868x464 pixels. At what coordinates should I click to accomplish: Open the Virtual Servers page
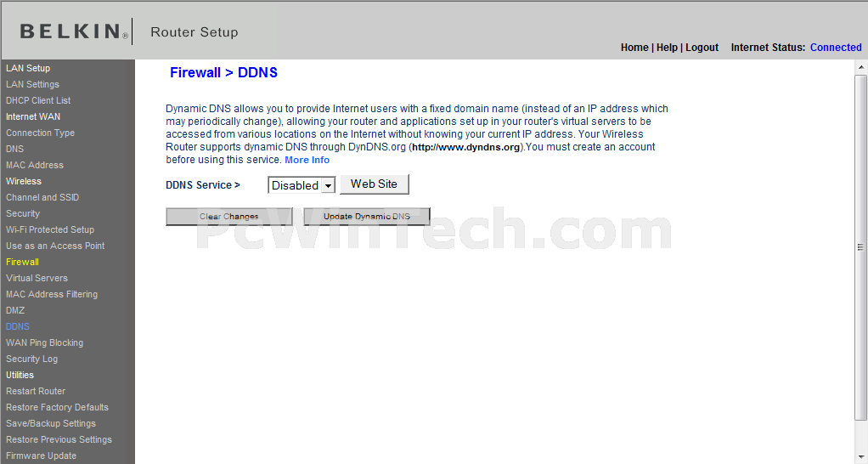click(x=37, y=278)
